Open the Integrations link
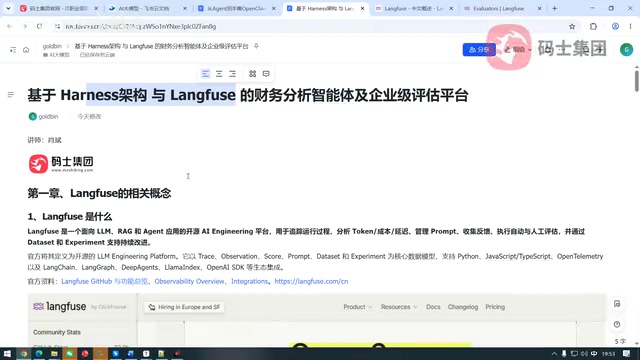 249,281
